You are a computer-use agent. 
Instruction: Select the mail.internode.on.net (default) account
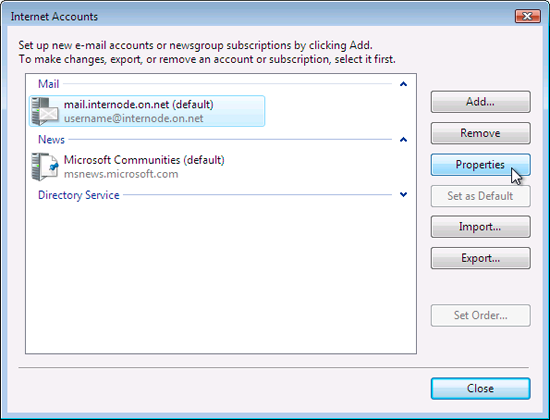[147, 111]
